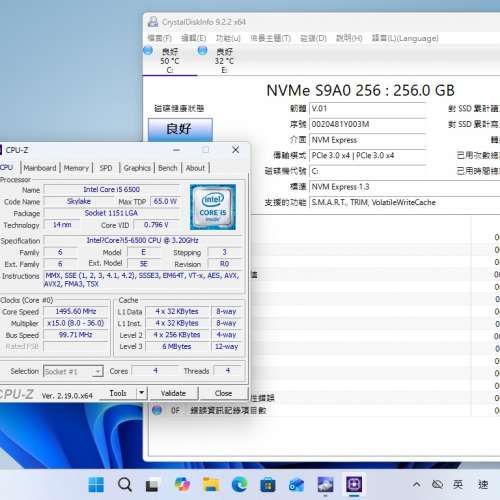
Task: Click the Multiplier value x15.0 (8.0 - 36.0)
Action: [76, 323]
